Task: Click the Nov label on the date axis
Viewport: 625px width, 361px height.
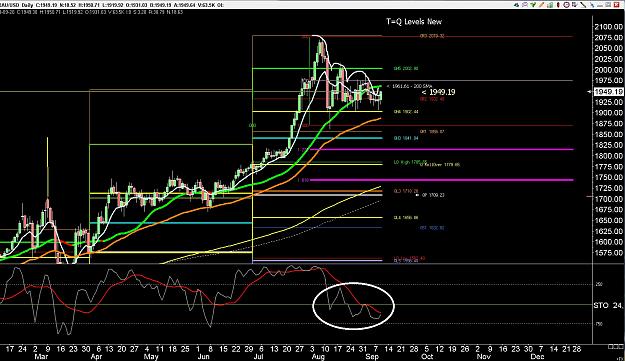Action: pyautogui.click(x=483, y=357)
